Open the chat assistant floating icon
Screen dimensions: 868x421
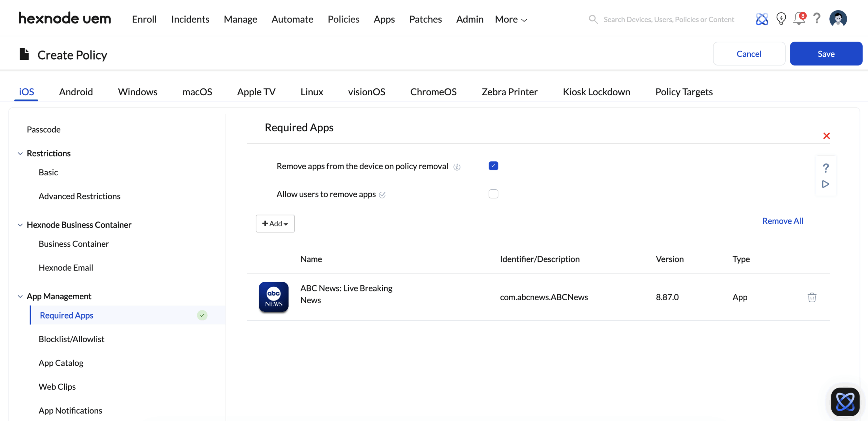[845, 402]
